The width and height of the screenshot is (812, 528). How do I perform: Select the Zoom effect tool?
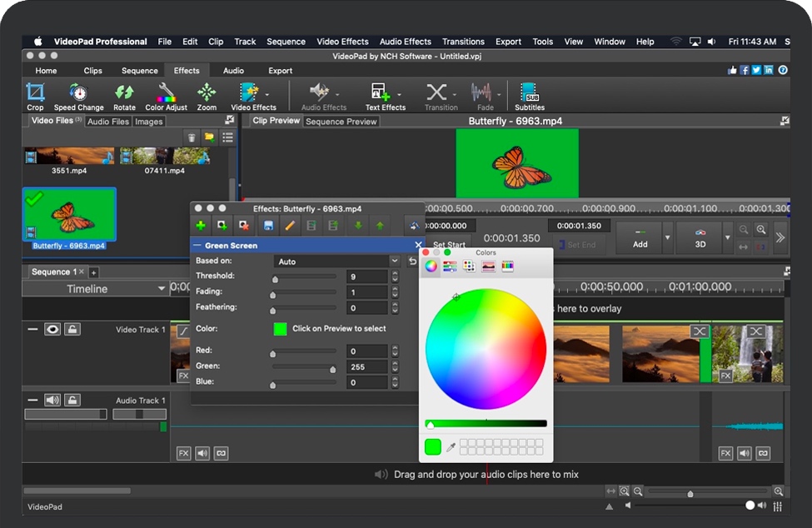(x=206, y=95)
